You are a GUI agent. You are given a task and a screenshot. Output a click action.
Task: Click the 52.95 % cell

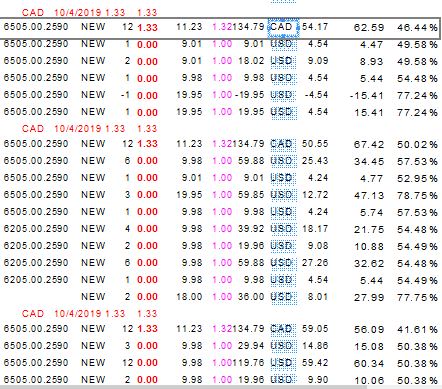pos(417,178)
